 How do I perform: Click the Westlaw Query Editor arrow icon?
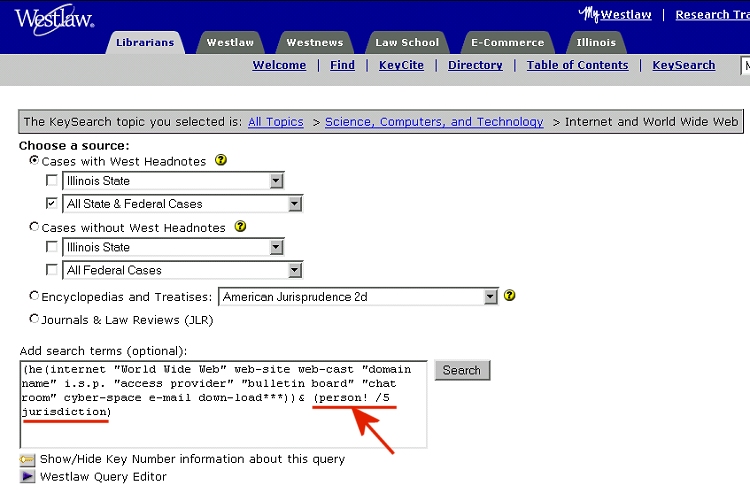(x=27, y=476)
